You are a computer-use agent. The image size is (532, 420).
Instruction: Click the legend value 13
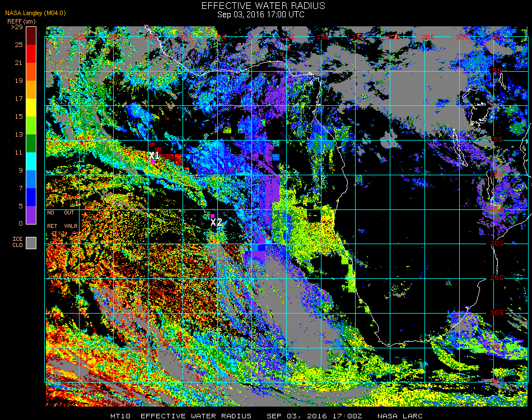(x=18, y=135)
